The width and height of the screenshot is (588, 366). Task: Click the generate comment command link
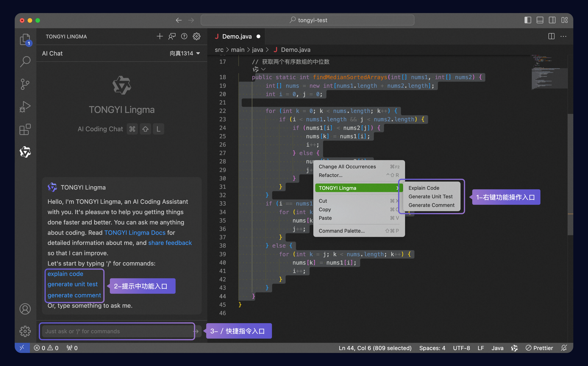(74, 295)
